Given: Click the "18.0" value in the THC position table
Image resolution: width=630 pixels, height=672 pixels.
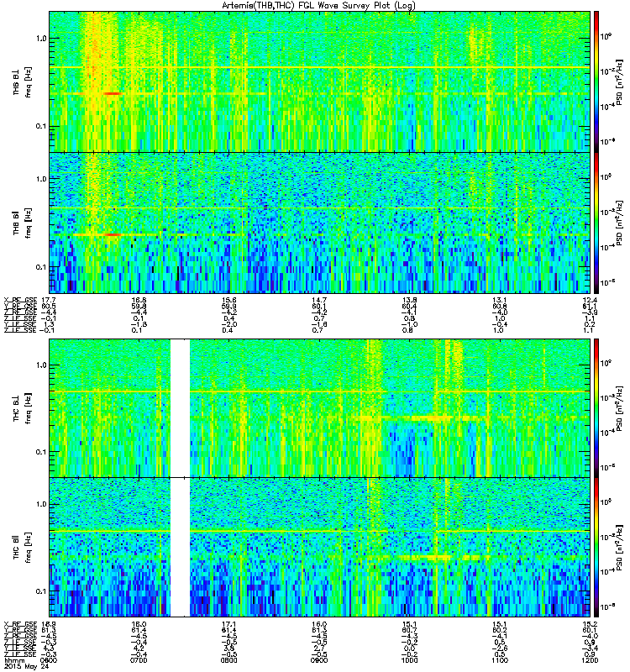Looking at the screenshot, I should [139, 624].
